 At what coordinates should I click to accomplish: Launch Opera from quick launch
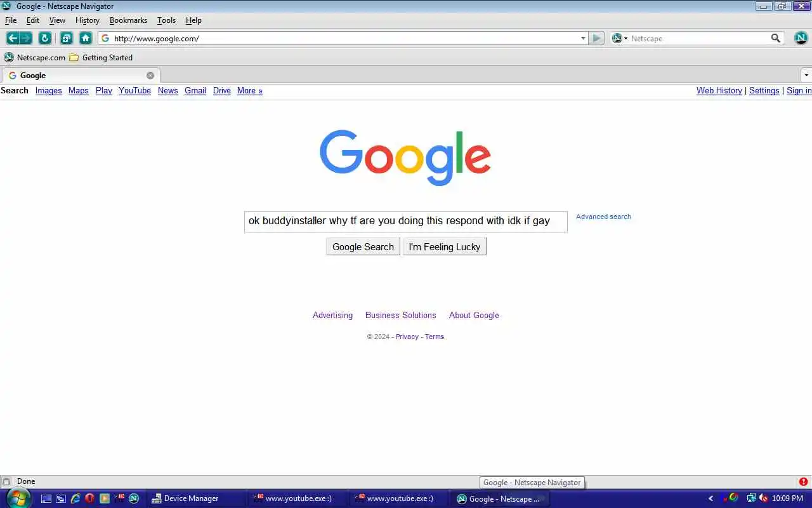pyautogui.click(x=90, y=498)
